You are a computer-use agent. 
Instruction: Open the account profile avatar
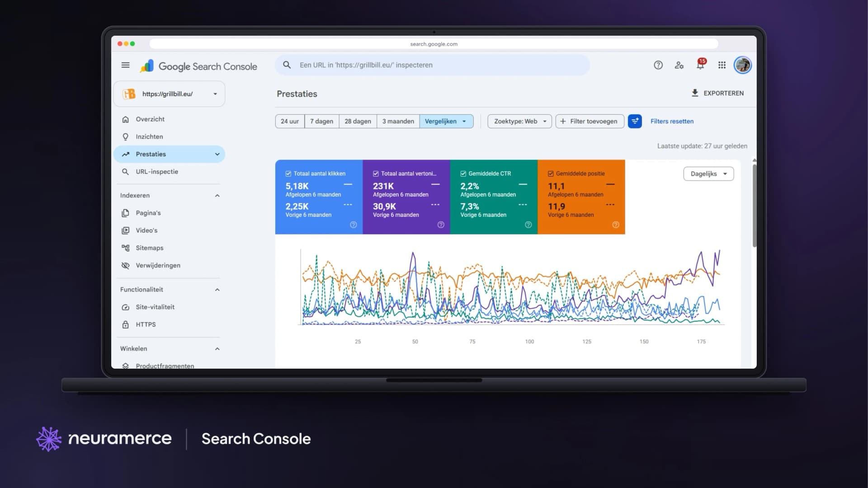click(x=742, y=65)
